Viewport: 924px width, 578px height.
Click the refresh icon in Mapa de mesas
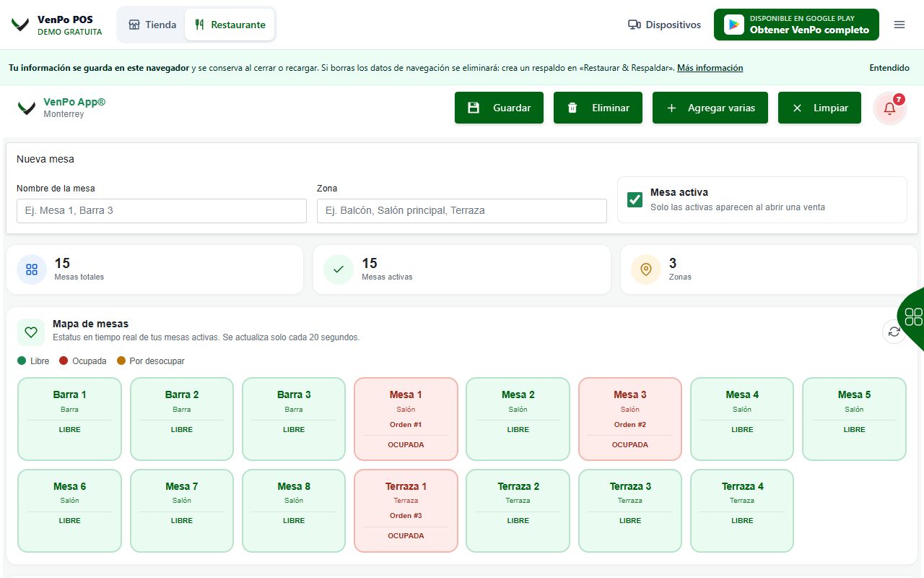pyautogui.click(x=894, y=332)
